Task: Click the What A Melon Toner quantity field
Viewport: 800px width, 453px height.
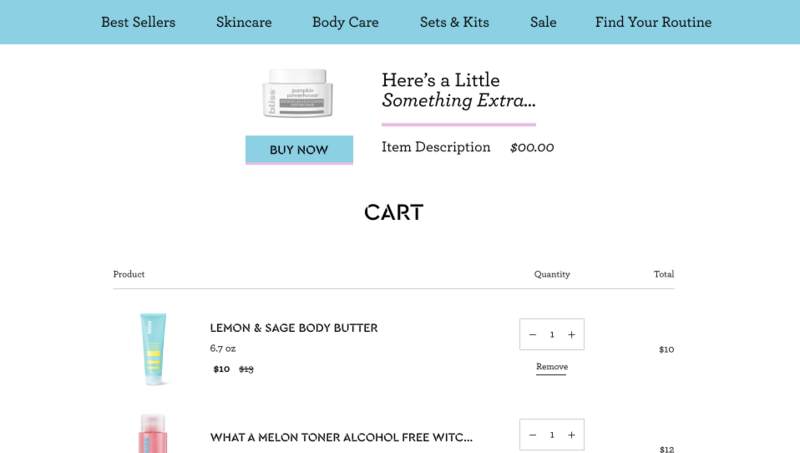Action: (552, 435)
